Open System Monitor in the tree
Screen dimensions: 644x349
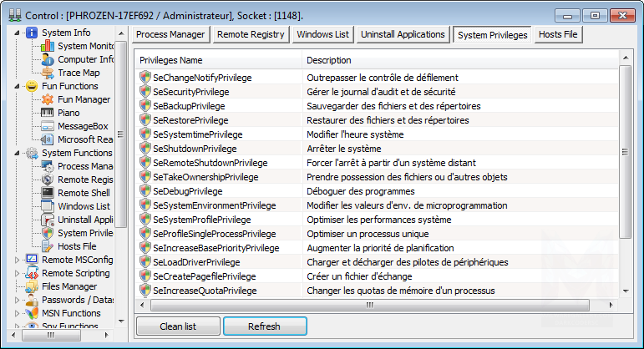(x=85, y=46)
